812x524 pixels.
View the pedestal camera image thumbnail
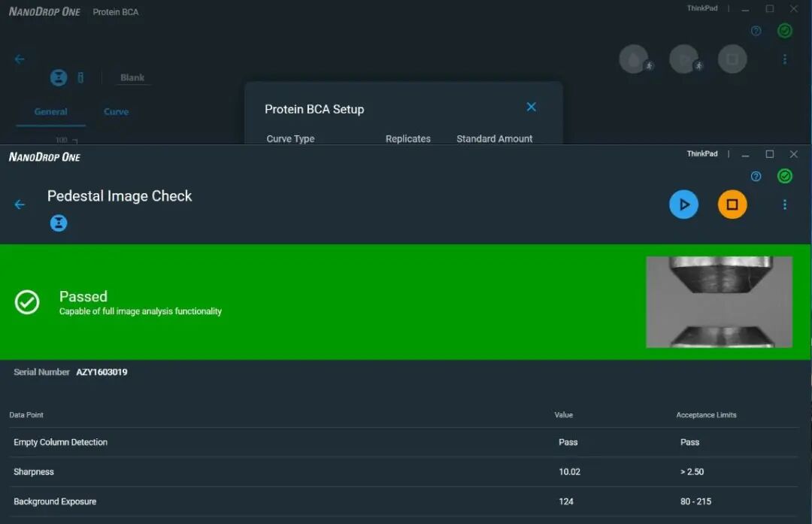(x=719, y=302)
